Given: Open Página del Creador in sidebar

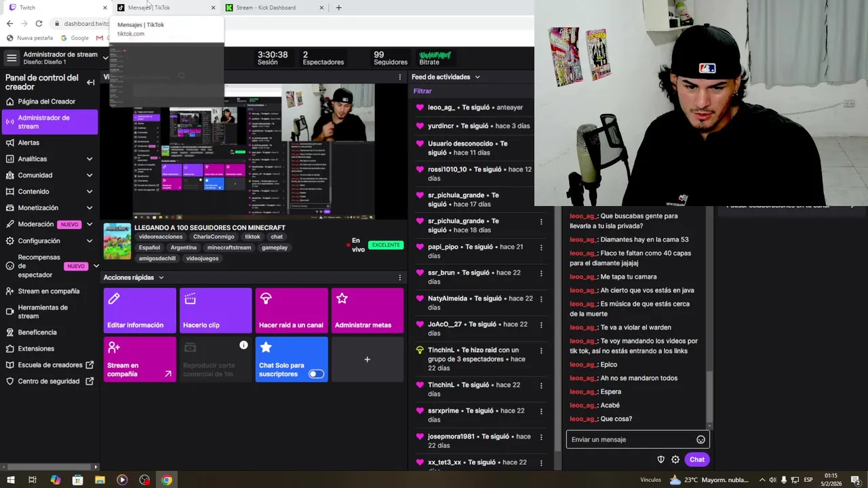Looking at the screenshot, I should click(x=49, y=102).
